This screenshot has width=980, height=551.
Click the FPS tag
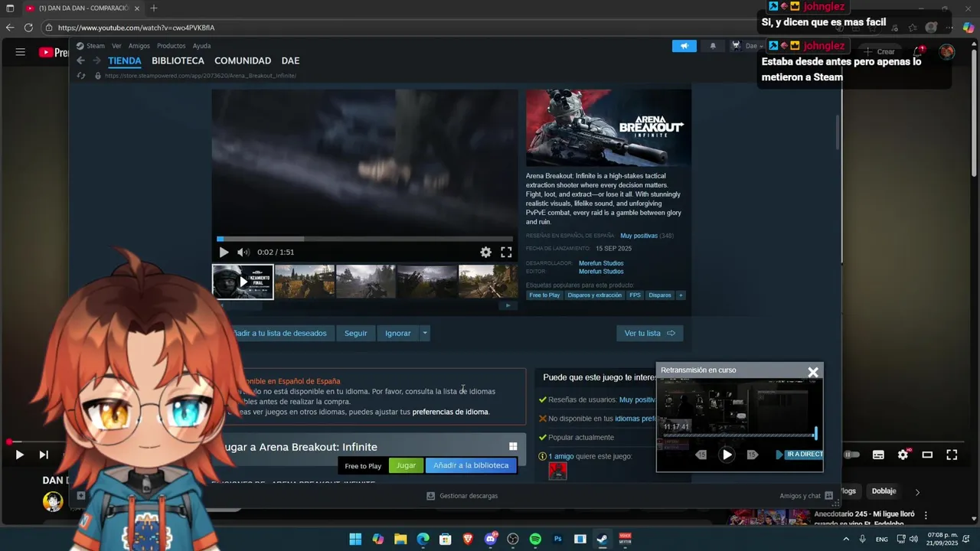pyautogui.click(x=635, y=295)
